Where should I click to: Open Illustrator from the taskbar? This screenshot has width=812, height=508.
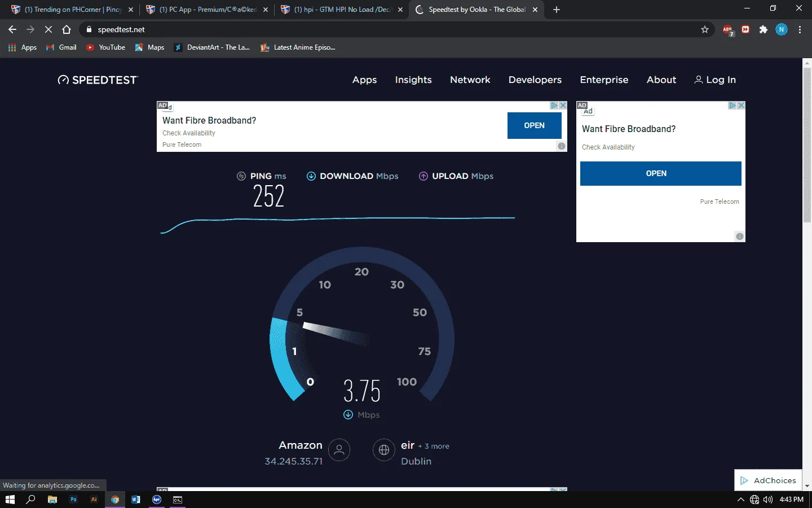click(x=94, y=500)
